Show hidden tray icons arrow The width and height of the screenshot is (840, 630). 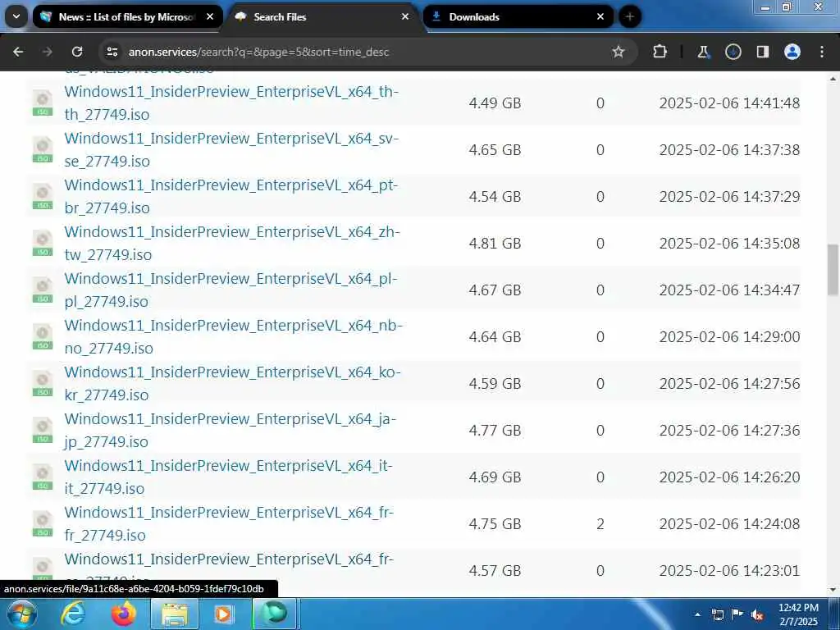pyautogui.click(x=697, y=614)
